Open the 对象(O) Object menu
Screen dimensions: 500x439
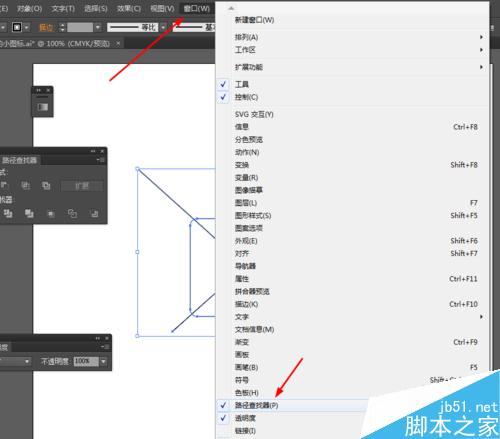[29, 8]
